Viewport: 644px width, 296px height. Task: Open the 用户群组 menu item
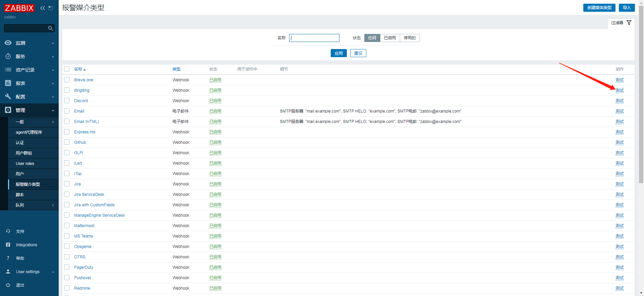tap(33, 153)
